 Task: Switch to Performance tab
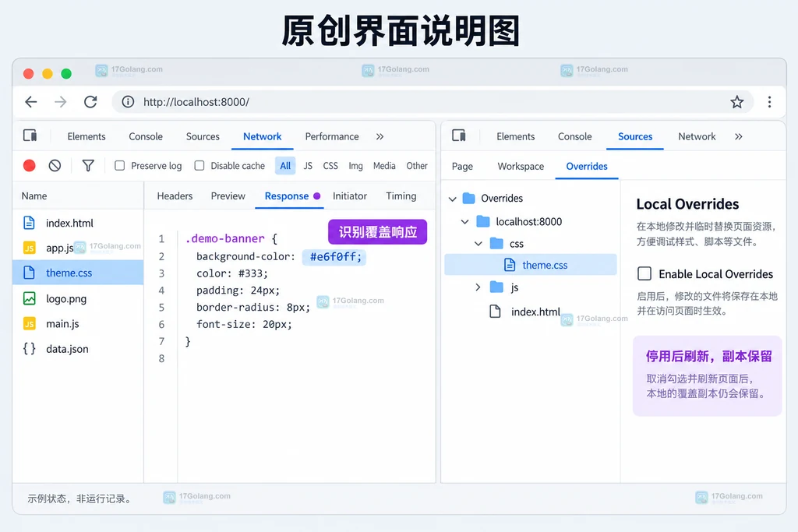(332, 136)
